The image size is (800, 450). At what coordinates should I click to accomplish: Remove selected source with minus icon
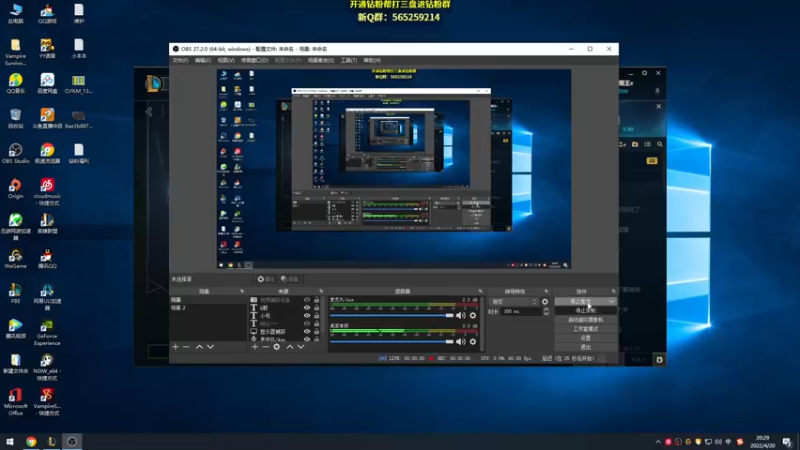pos(265,347)
